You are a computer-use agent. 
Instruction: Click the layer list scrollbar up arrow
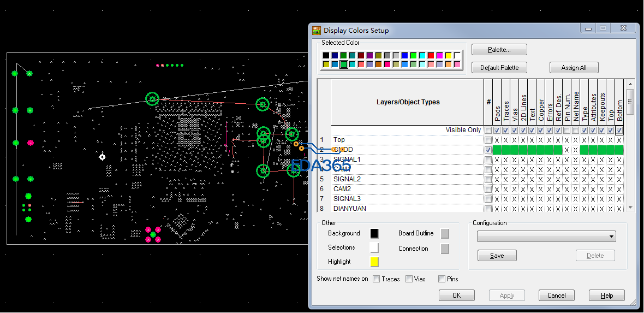630,84
